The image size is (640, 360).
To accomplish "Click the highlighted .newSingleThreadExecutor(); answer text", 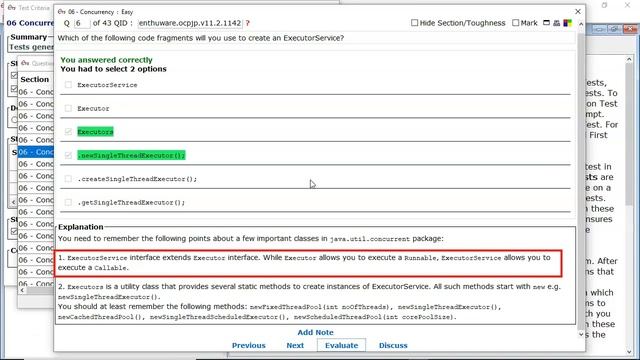I will [131, 156].
